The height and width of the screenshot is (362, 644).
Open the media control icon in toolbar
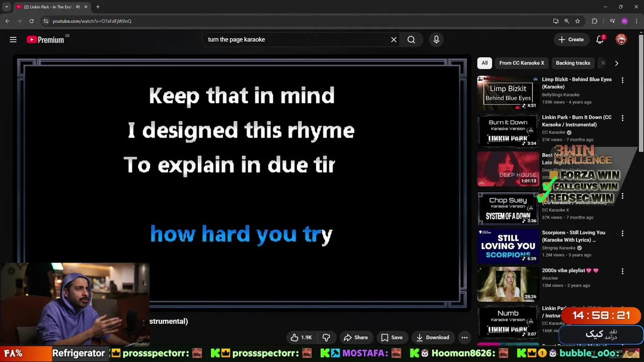coord(612,21)
